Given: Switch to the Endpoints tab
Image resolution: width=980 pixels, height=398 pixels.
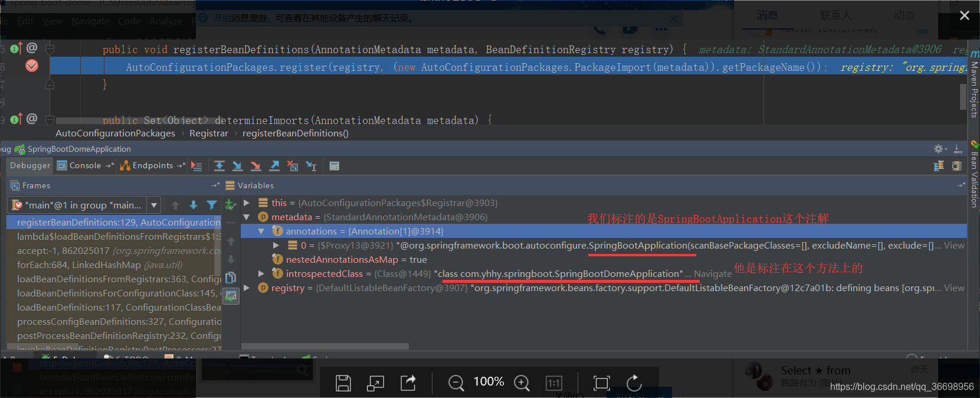Looking at the screenshot, I should coord(153,165).
